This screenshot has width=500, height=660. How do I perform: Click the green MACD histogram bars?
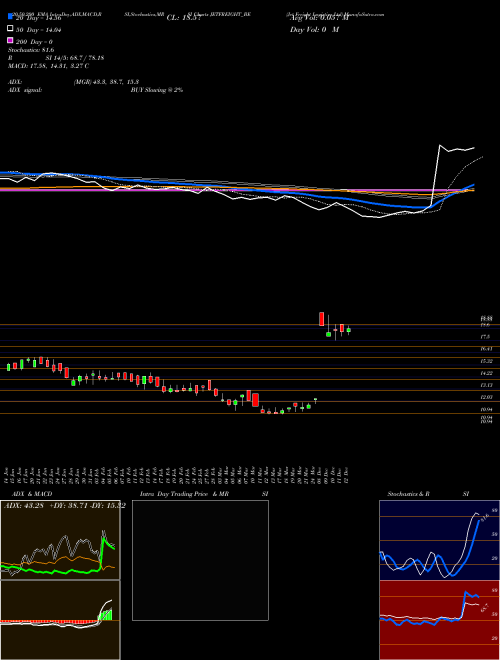105,615
